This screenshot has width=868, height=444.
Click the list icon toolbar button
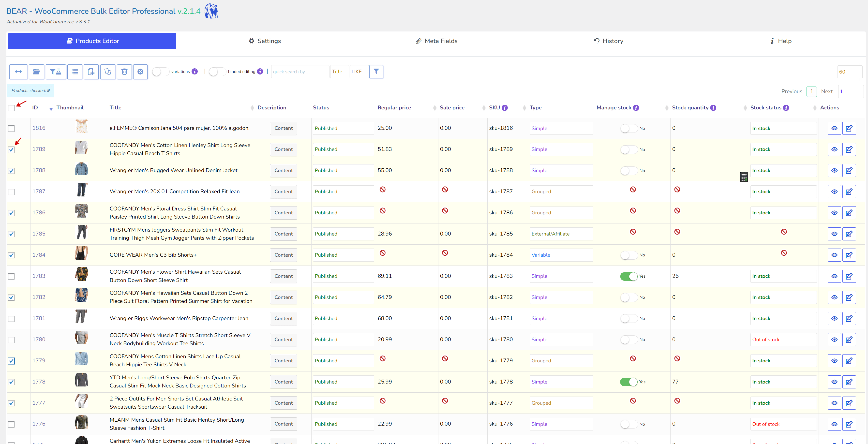(75, 71)
